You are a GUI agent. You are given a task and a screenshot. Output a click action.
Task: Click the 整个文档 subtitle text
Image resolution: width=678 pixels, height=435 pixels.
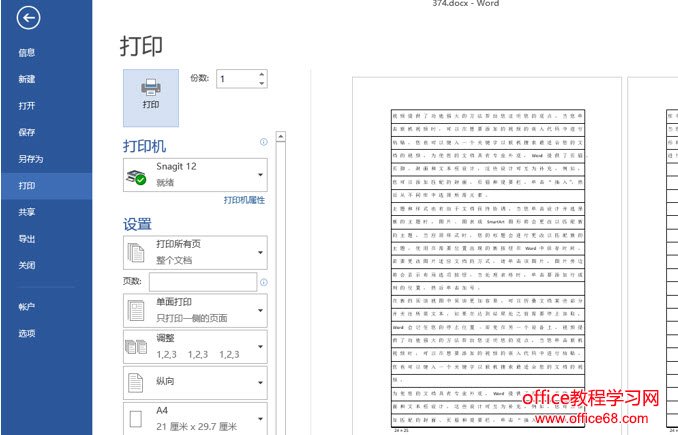(174, 260)
